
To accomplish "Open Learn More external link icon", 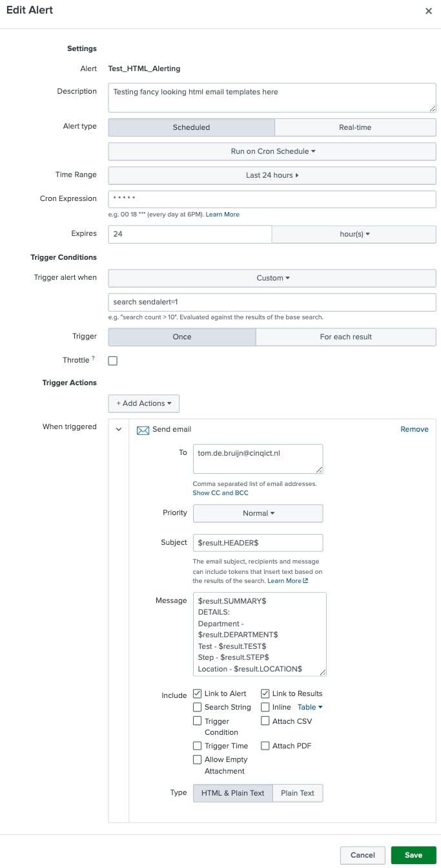I will [305, 581].
